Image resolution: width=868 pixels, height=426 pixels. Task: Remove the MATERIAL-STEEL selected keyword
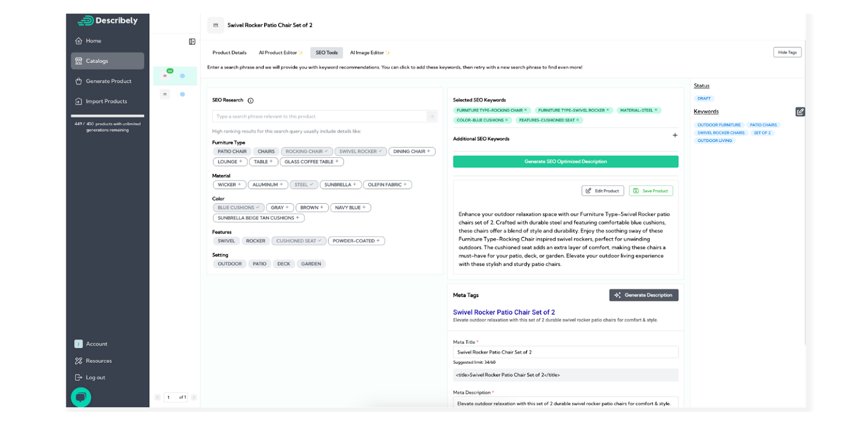click(x=656, y=110)
